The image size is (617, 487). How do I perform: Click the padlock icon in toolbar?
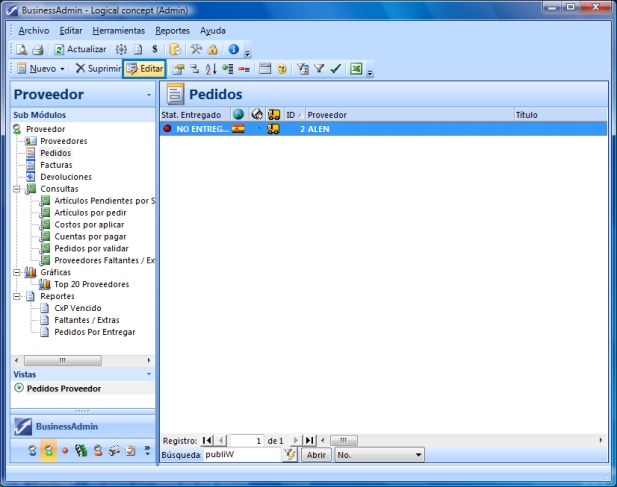click(x=213, y=49)
